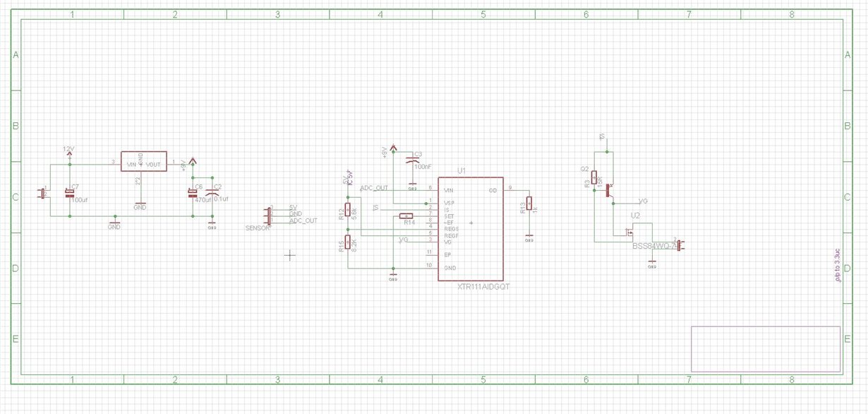This screenshot has width=868, height=414.
Task: Select resistor R15 8.2K
Action: [347, 244]
